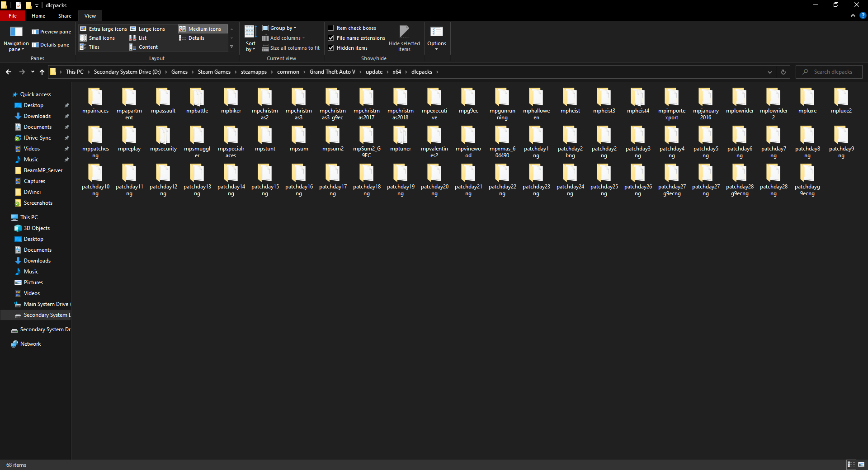This screenshot has height=470, width=868.
Task: Open Network in navigation pane
Action: coord(30,344)
